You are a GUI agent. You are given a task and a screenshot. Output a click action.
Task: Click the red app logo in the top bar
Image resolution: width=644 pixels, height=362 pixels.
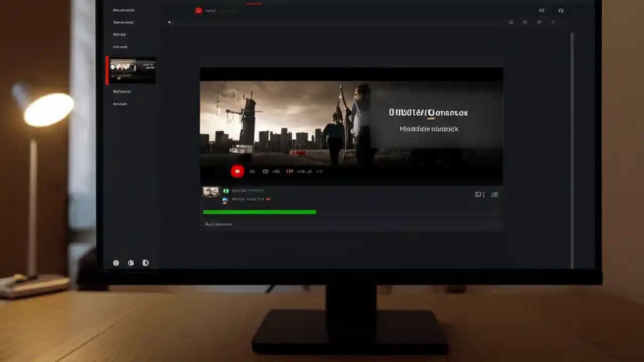point(199,10)
